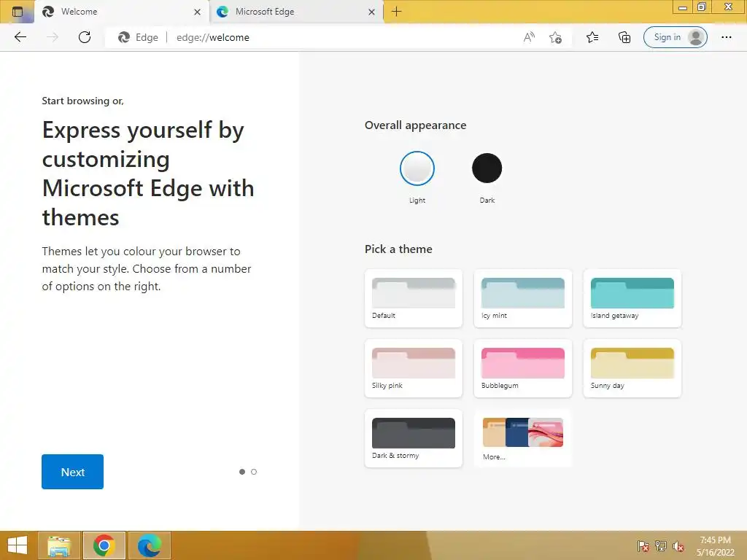Open File Explorer from the taskbar

pos(59,545)
